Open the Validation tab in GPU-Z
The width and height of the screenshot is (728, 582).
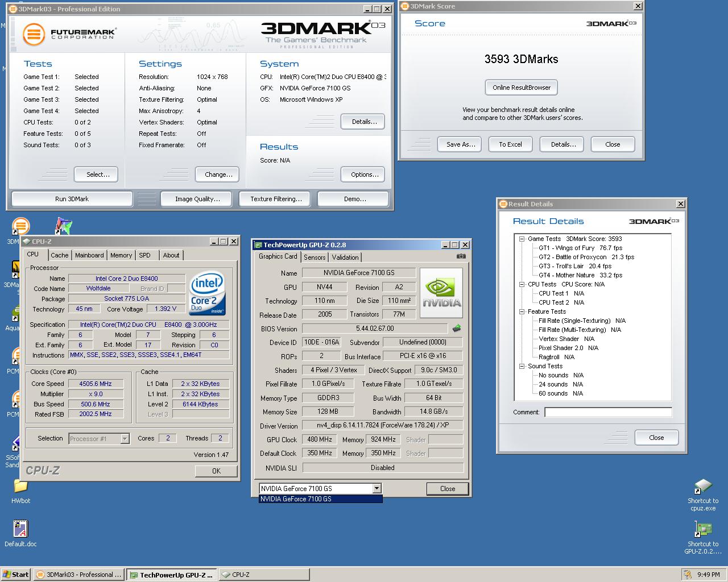(345, 257)
